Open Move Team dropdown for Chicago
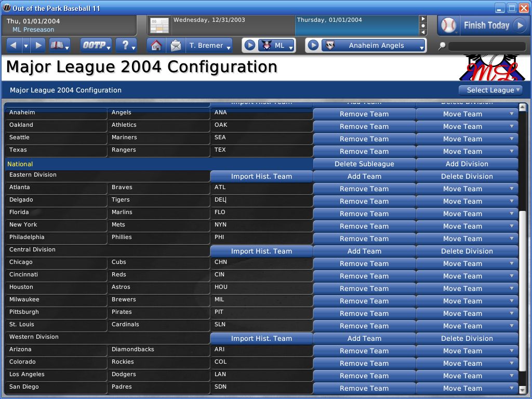The width and height of the screenshot is (532, 399). (x=467, y=264)
